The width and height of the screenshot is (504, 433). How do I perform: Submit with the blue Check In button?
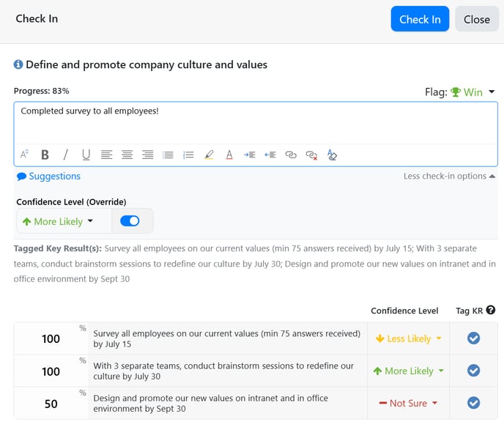click(420, 19)
